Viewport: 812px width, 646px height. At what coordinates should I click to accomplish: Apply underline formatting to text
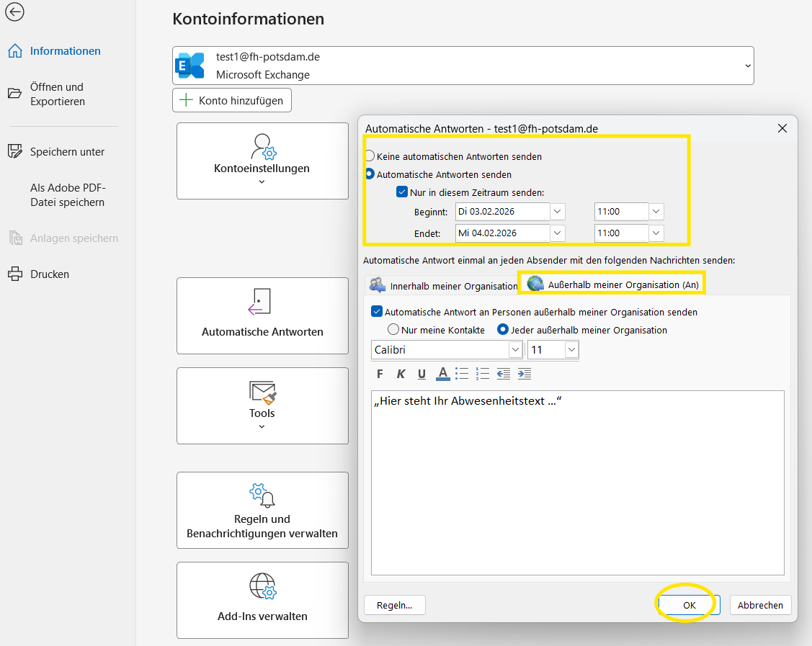(421, 374)
